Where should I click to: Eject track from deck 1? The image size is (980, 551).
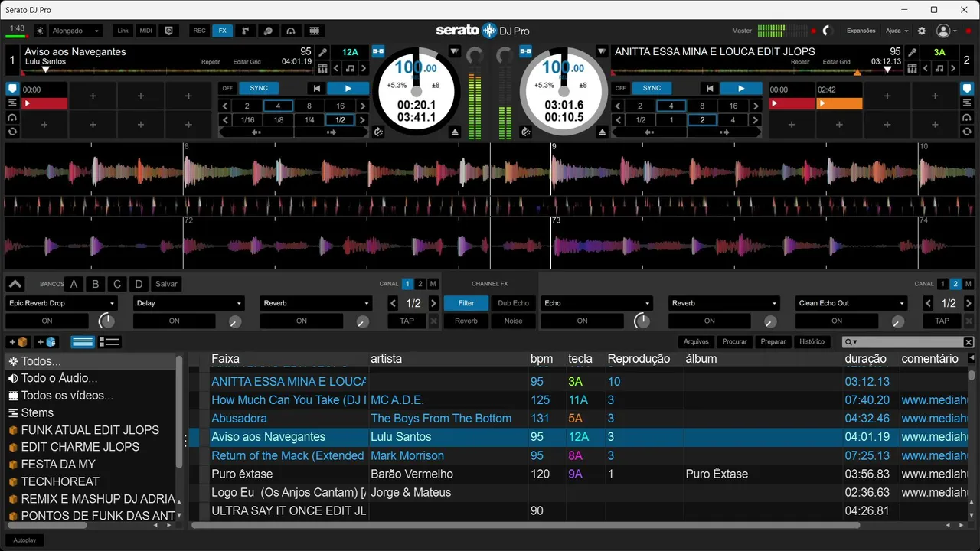point(455,132)
